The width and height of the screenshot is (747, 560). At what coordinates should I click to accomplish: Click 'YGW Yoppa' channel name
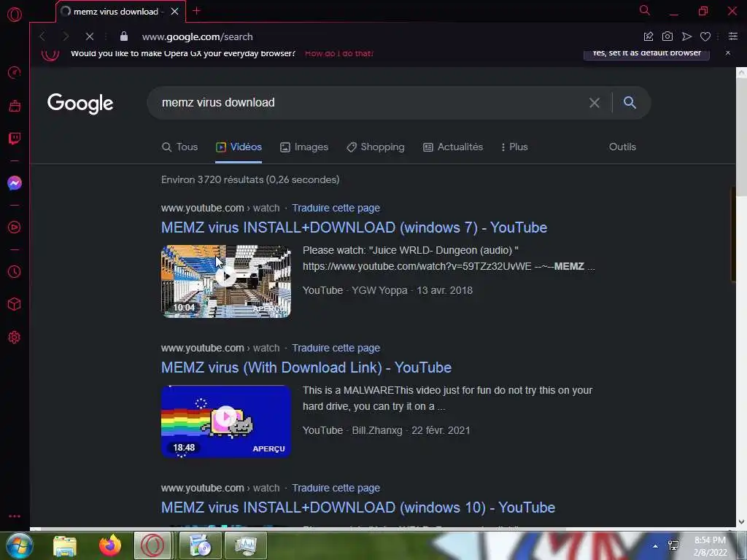click(379, 290)
